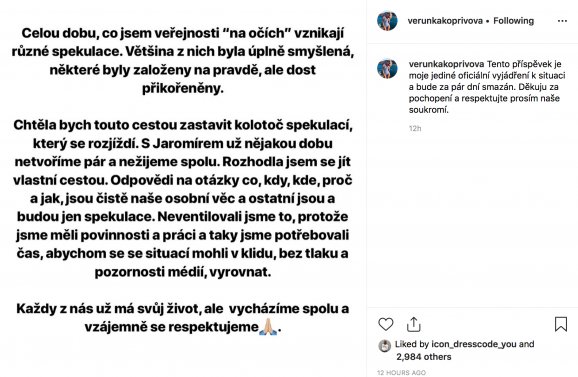
Task: Open verunkakoprivova username in caption
Action: click(x=446, y=64)
